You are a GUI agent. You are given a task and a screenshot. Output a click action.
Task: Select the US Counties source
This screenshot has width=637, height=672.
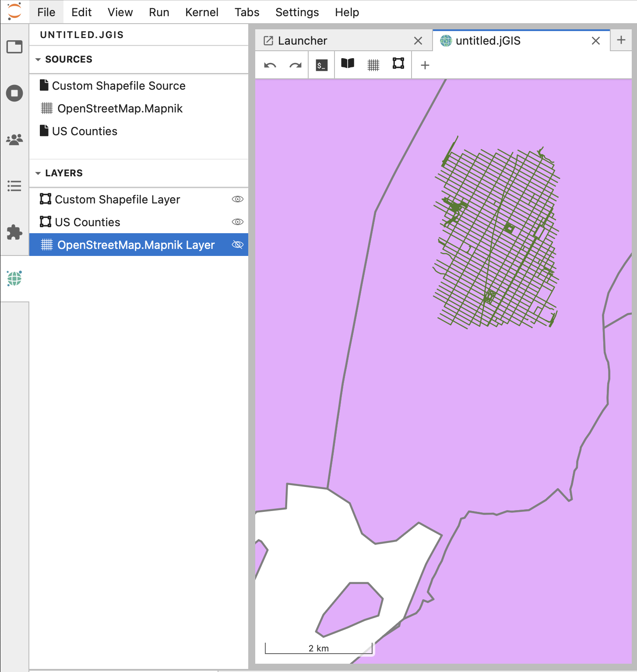(84, 131)
